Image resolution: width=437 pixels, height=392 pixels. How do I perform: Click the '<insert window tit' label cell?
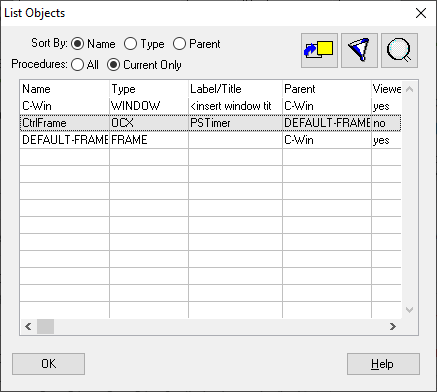[x=235, y=106]
